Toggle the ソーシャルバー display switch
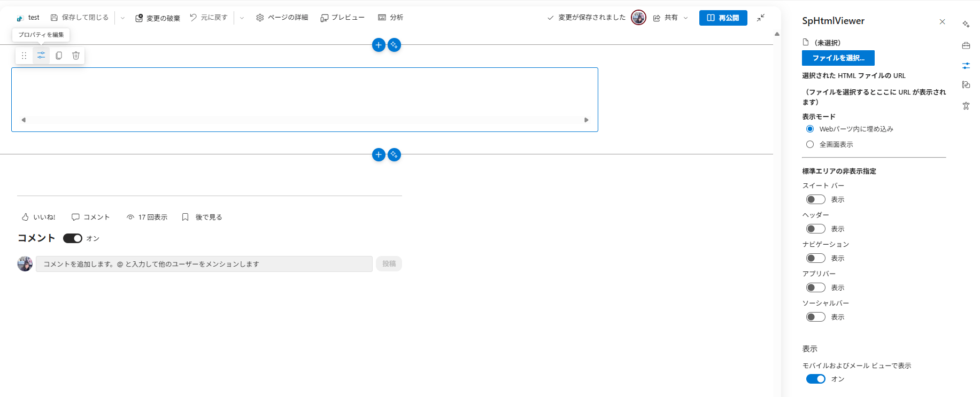 (816, 317)
